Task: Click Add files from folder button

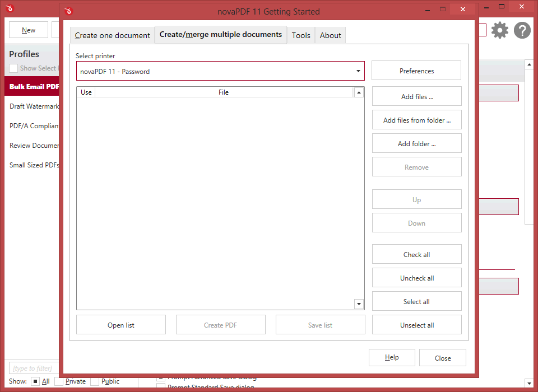Action: pyautogui.click(x=416, y=120)
